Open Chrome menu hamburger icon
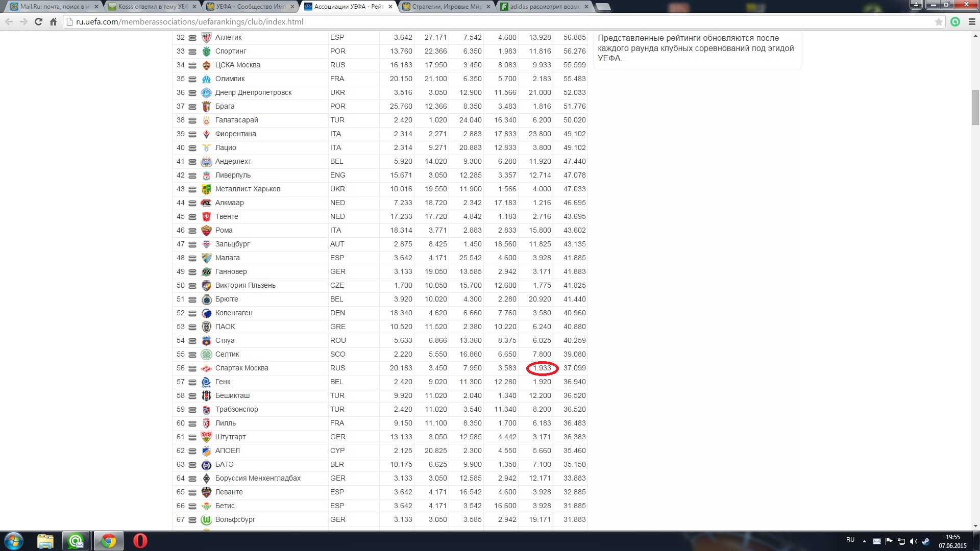The width and height of the screenshot is (980, 551). pos(972,22)
